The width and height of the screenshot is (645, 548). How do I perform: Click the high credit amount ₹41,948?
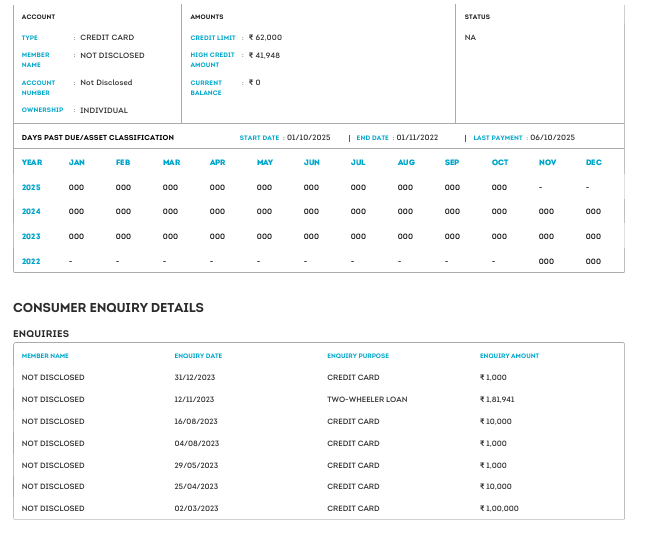264,55
